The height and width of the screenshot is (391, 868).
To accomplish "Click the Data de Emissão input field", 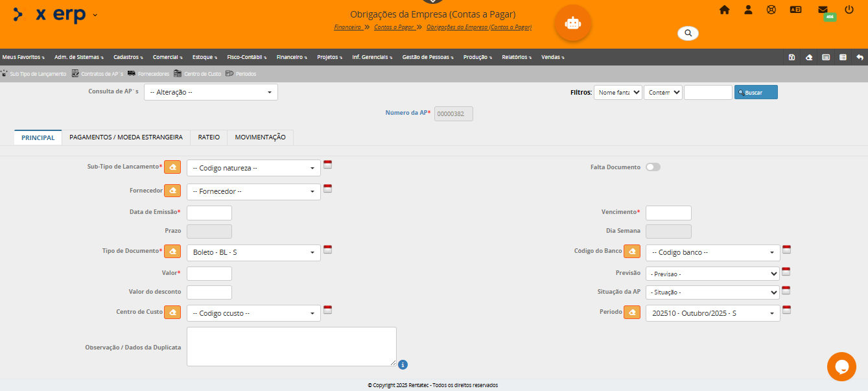I will click(x=209, y=213).
